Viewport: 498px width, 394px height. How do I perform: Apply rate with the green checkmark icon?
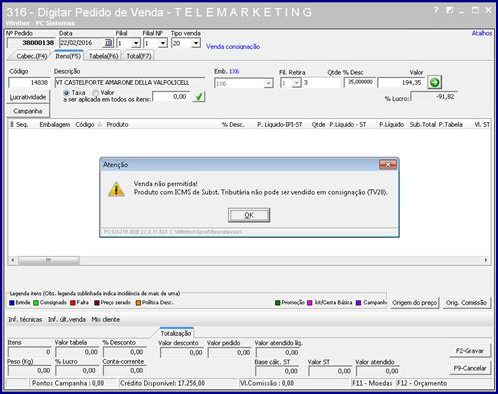(x=199, y=97)
